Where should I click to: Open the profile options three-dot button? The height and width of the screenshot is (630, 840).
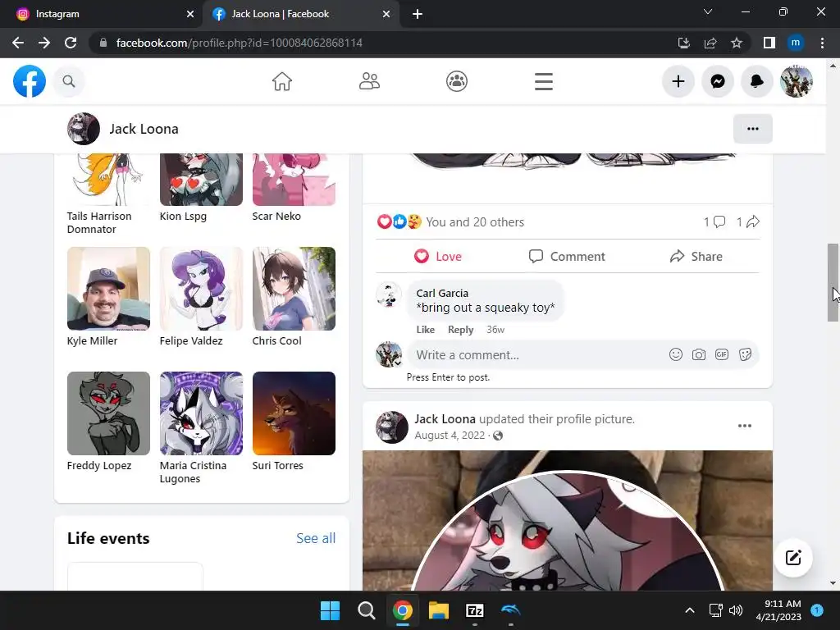coord(753,129)
